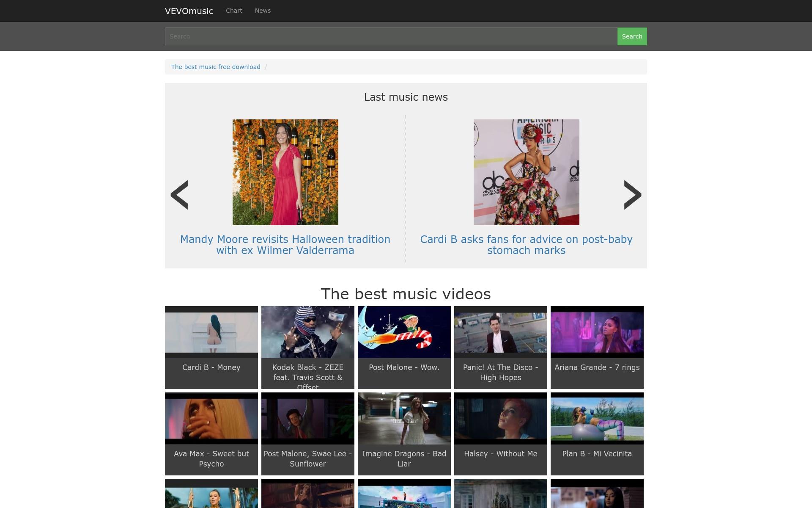This screenshot has height=508, width=812.
Task: Focus the Search input field
Action: 391,36
